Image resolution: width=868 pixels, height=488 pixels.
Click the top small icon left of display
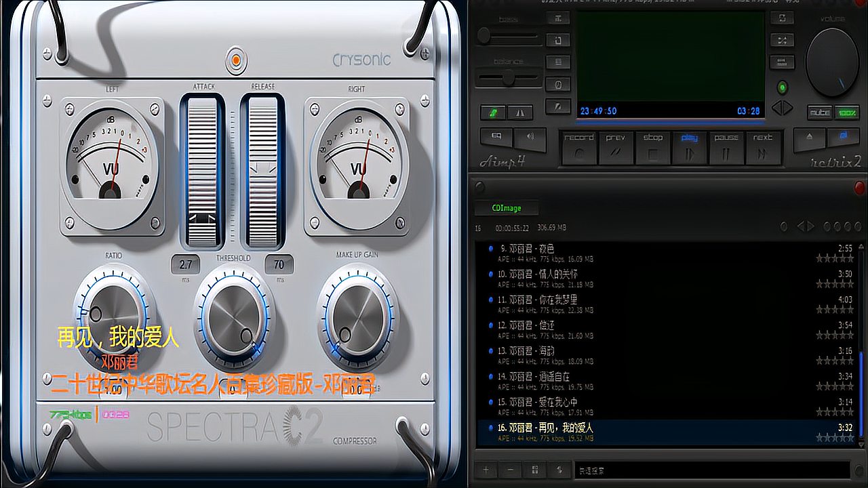click(x=558, y=18)
